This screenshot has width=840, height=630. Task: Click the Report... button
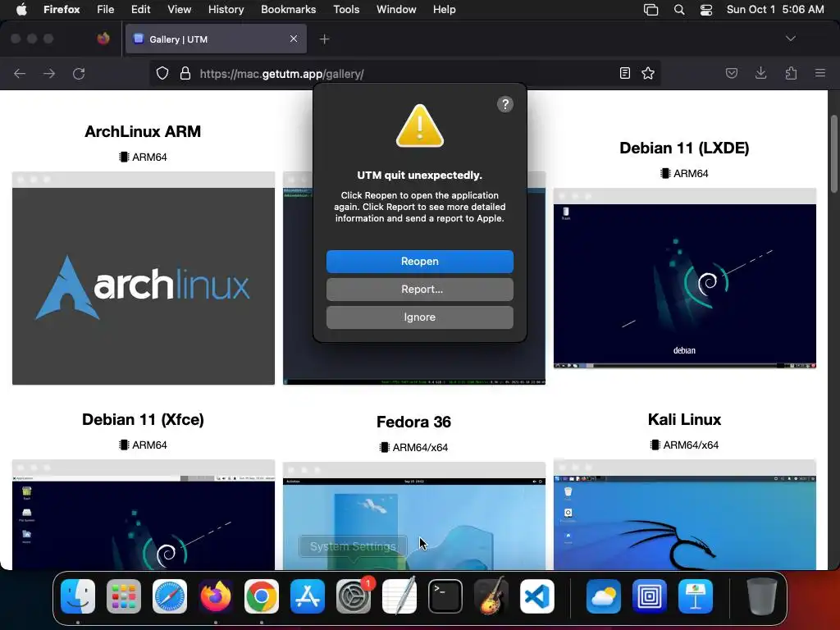click(x=419, y=290)
